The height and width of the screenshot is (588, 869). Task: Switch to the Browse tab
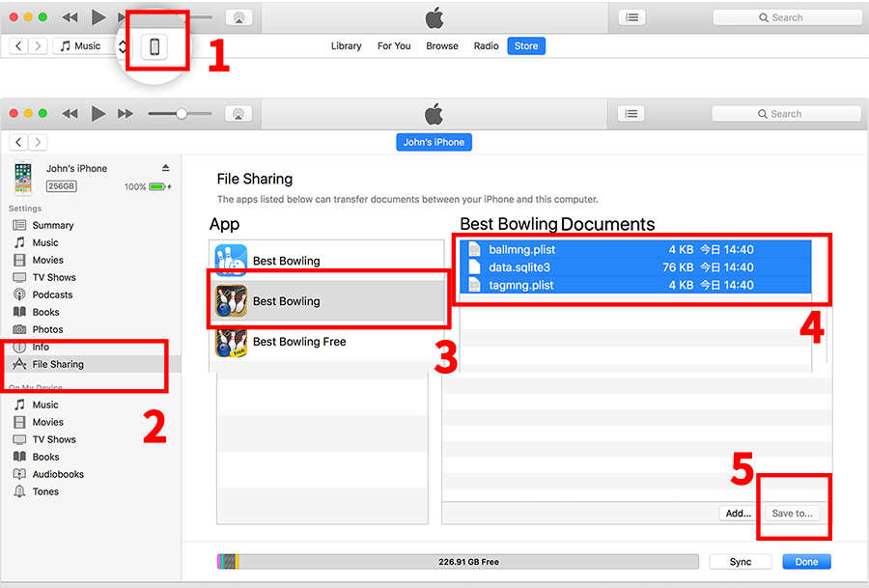click(x=441, y=46)
